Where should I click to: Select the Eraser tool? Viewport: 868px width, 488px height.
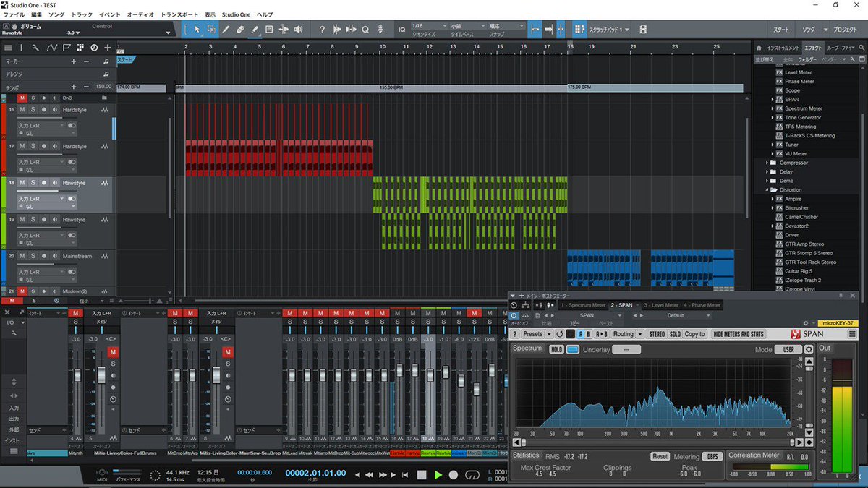point(240,30)
